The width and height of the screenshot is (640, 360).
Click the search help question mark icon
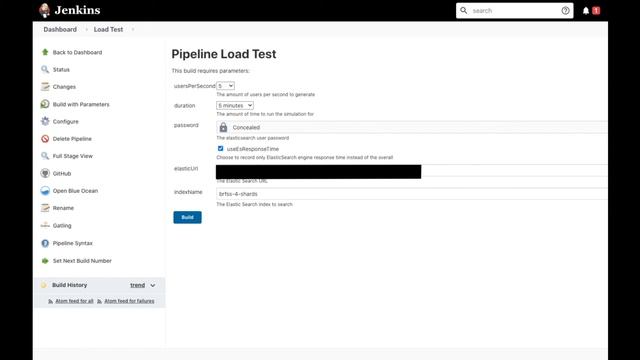coord(565,11)
